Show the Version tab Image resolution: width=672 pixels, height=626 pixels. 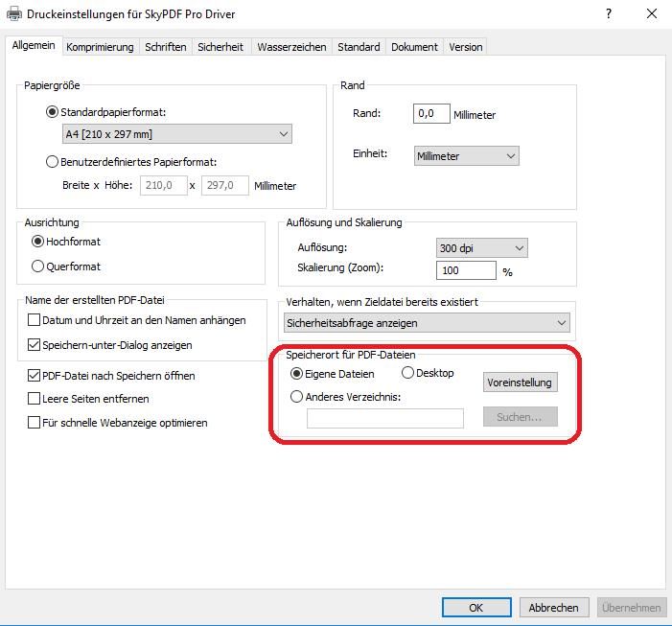point(466,47)
